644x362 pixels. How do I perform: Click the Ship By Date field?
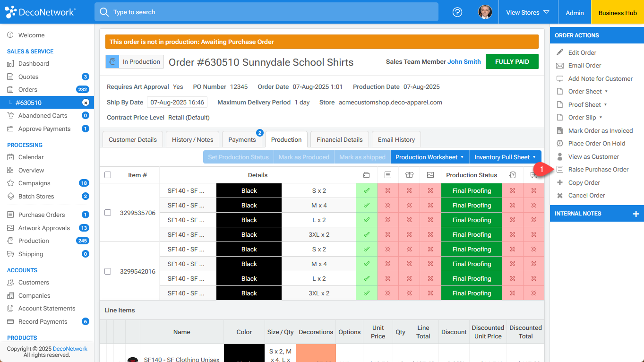click(x=177, y=102)
